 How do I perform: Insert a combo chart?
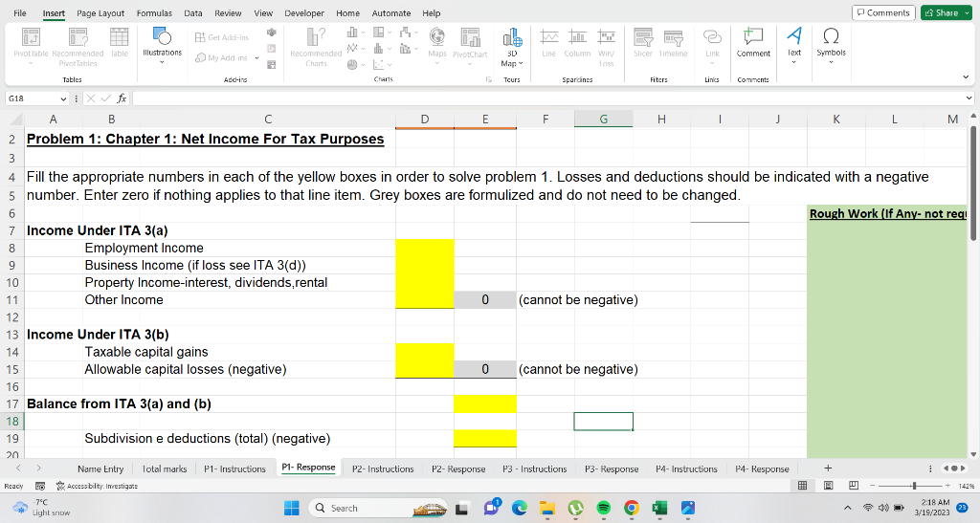coord(408,48)
